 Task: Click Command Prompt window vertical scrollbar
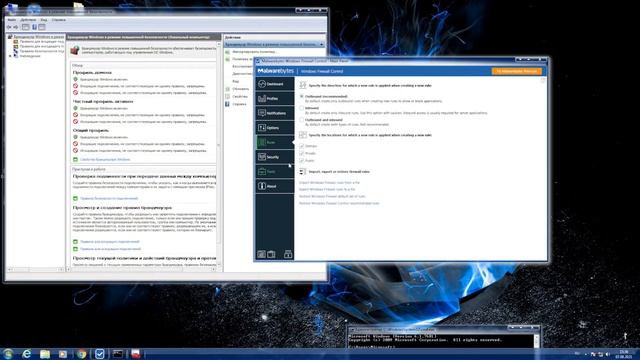point(536,341)
